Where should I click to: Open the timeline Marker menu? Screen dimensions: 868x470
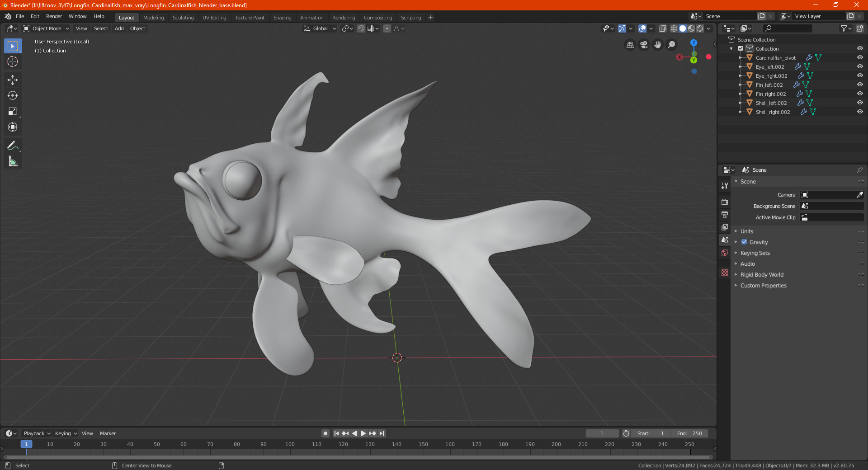(x=108, y=433)
